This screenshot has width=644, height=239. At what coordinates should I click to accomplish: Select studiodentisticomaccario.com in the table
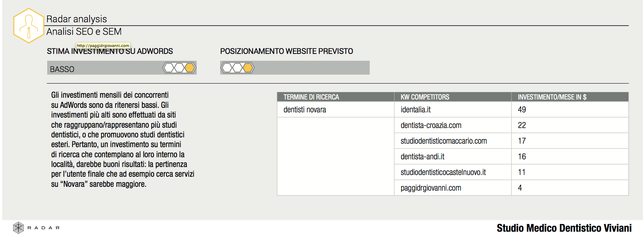tap(444, 141)
